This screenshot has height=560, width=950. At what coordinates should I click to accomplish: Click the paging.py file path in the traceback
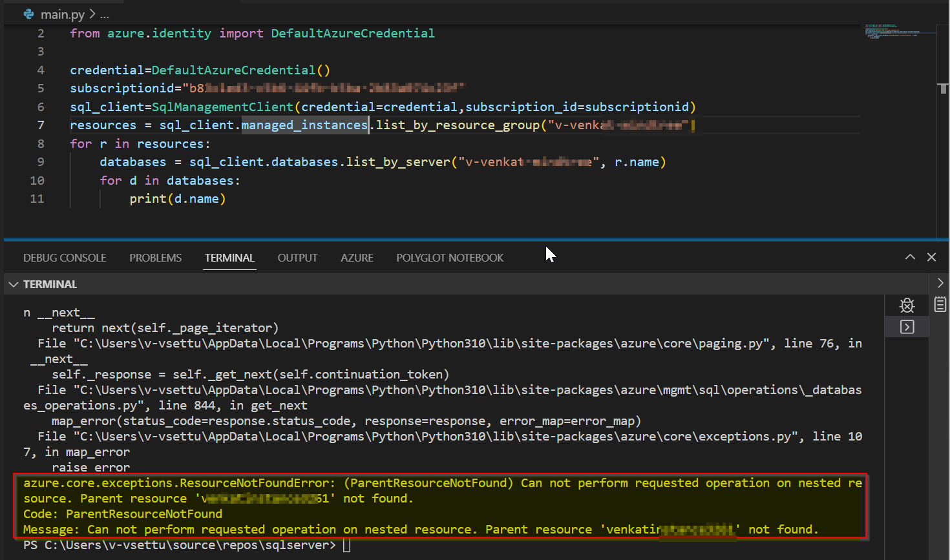tap(422, 343)
